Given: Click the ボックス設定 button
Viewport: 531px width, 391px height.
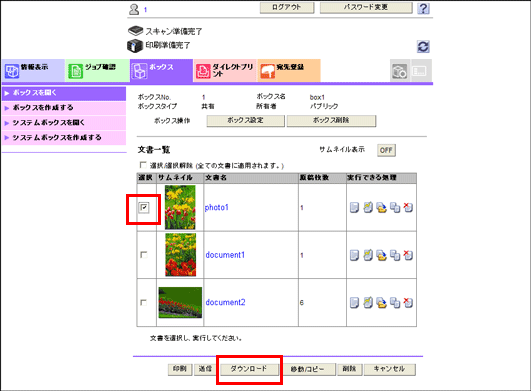Looking at the screenshot, I should pos(246,121).
